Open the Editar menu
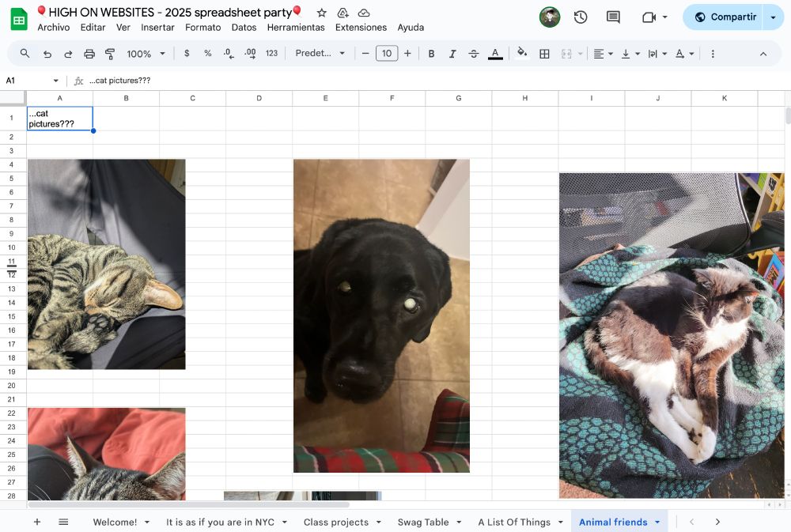This screenshot has height=532, width=791. (x=93, y=27)
